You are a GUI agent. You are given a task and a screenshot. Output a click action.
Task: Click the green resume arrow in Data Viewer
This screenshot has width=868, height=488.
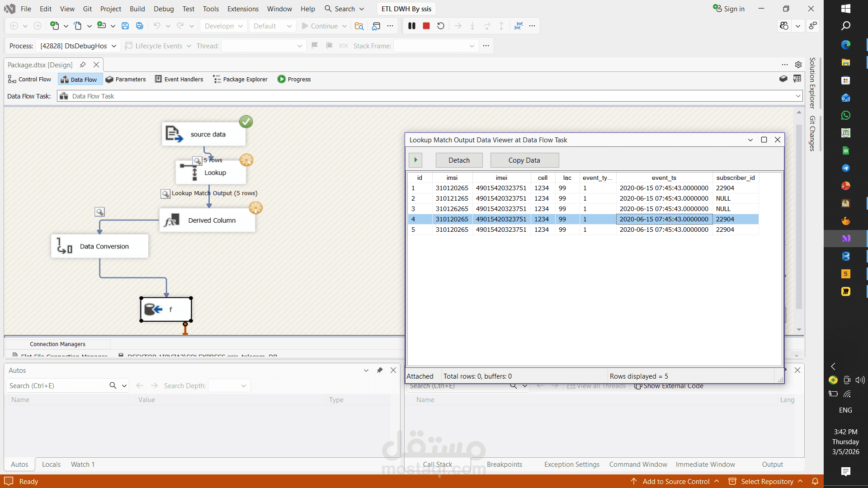click(x=415, y=160)
